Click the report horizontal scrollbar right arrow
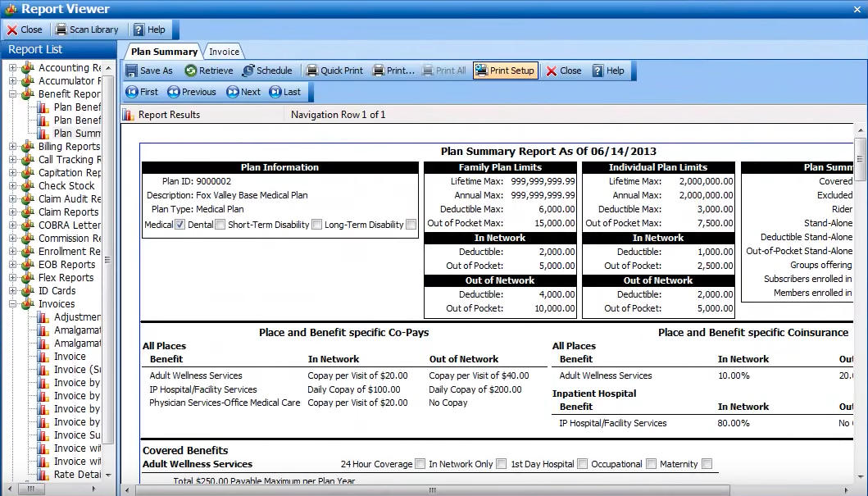Image resolution: width=868 pixels, height=496 pixels. [x=847, y=490]
